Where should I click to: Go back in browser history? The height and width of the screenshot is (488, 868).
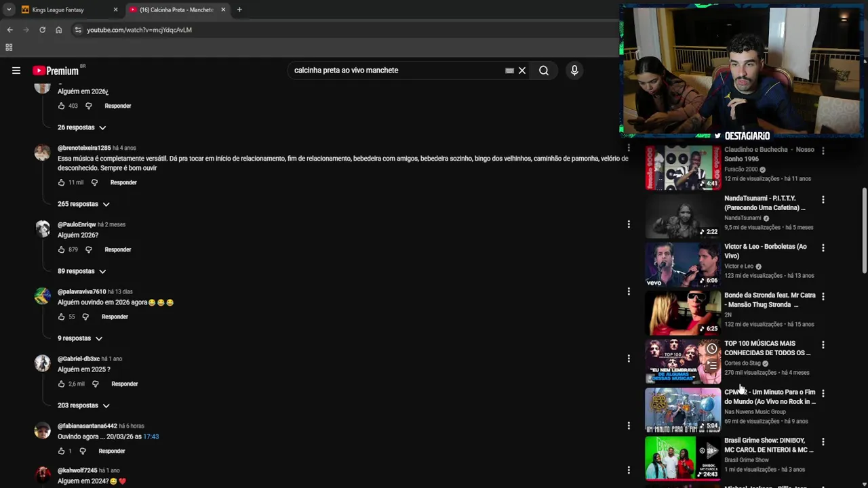click(9, 30)
